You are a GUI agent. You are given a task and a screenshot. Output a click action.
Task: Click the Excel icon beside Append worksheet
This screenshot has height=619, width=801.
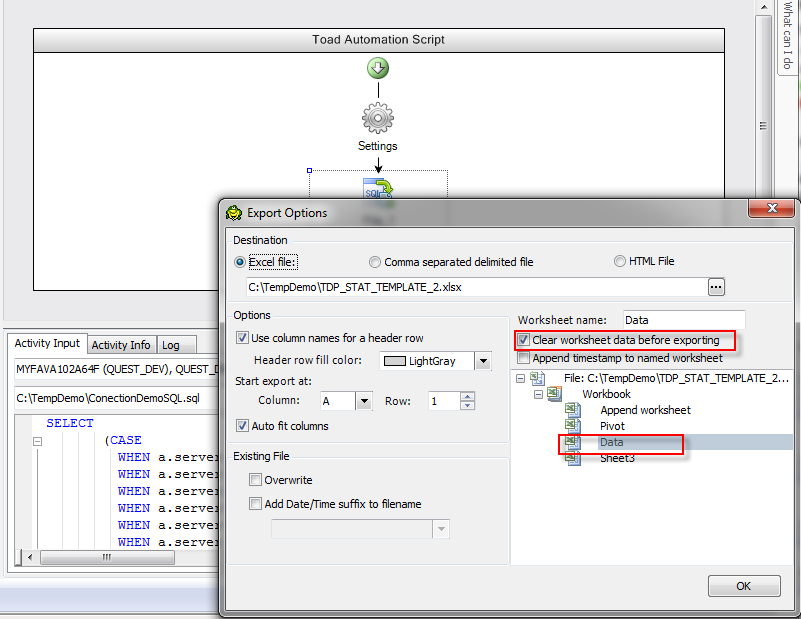pyautogui.click(x=573, y=410)
